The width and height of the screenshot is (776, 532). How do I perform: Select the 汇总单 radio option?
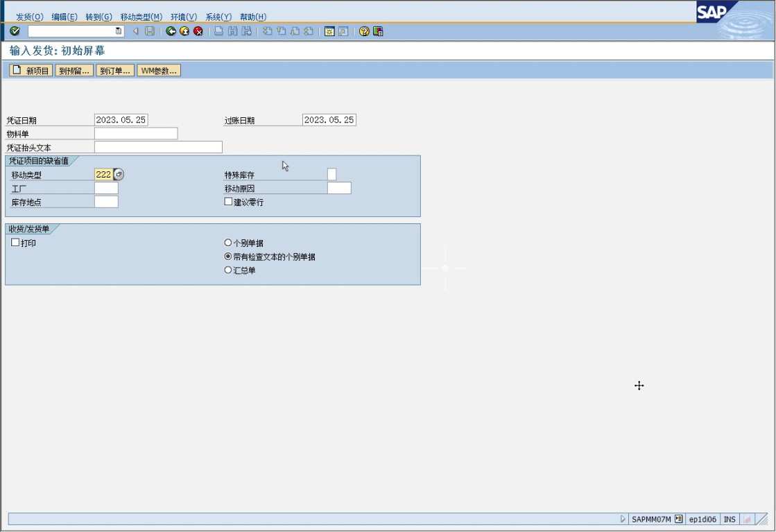pyautogui.click(x=228, y=271)
